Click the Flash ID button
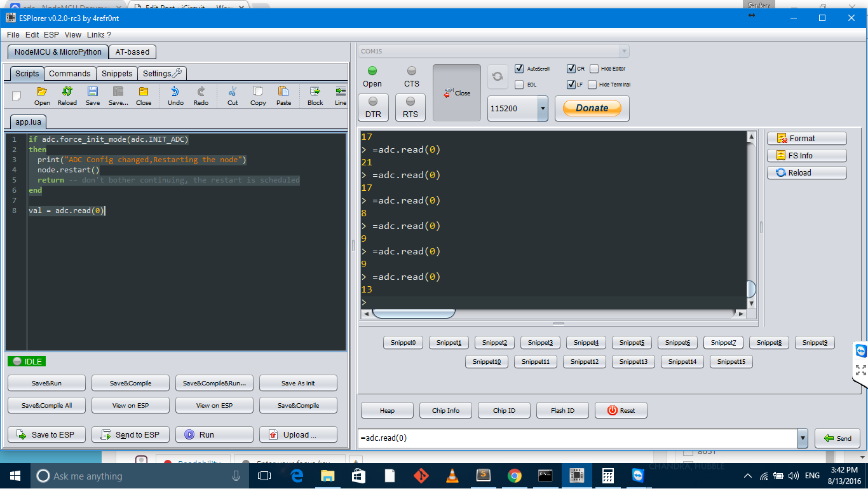The image size is (868, 491). pyautogui.click(x=562, y=410)
